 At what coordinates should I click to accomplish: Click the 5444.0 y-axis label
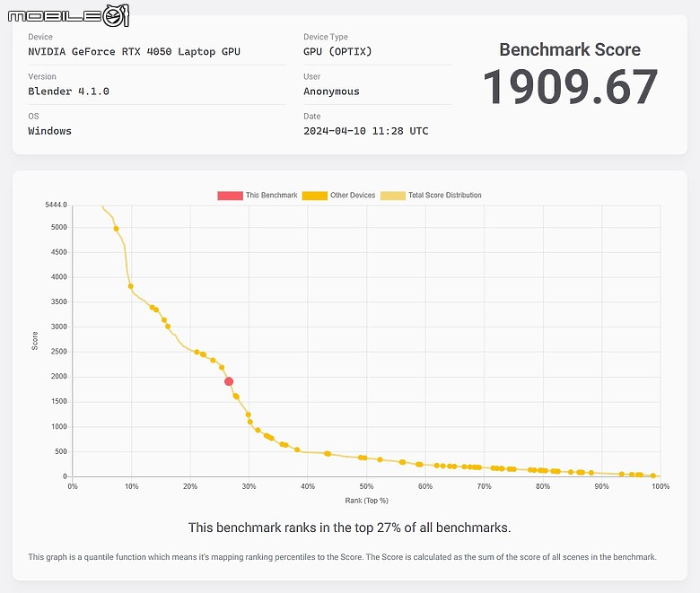(x=56, y=205)
